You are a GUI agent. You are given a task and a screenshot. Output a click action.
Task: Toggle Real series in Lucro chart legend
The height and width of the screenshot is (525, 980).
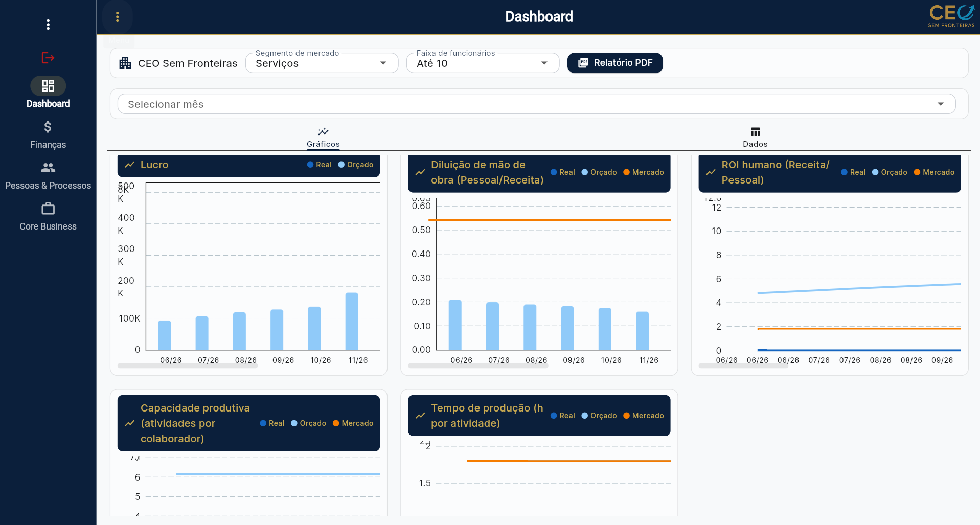320,165
